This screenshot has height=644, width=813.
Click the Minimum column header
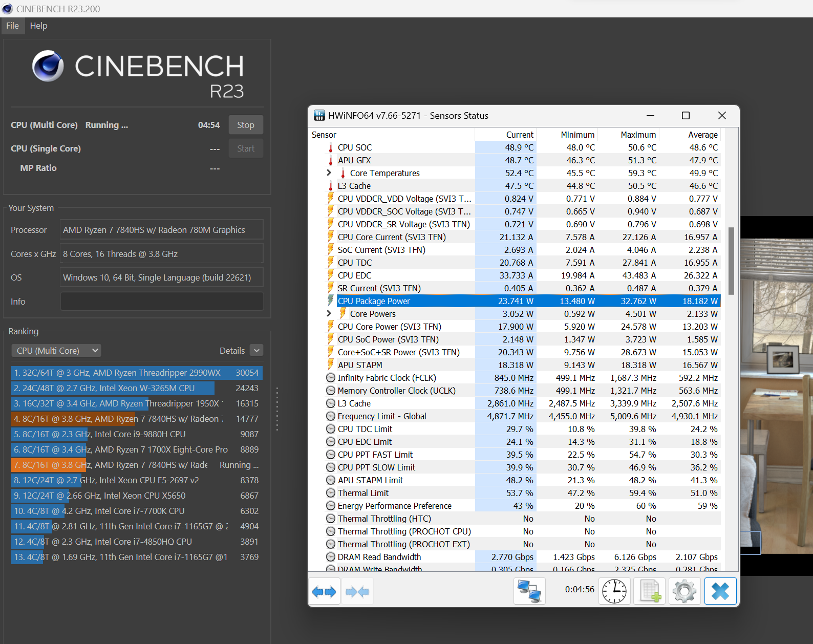point(567,135)
